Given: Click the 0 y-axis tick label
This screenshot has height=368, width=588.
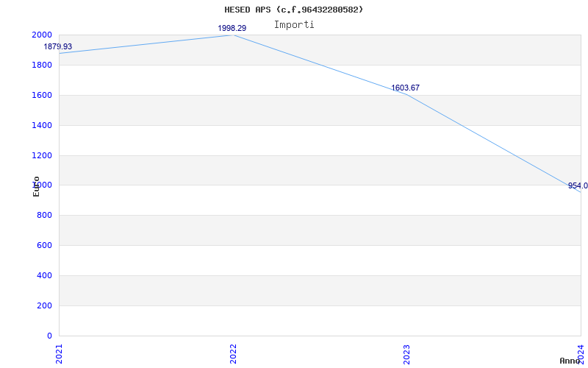Looking at the screenshot, I should coord(49,336).
